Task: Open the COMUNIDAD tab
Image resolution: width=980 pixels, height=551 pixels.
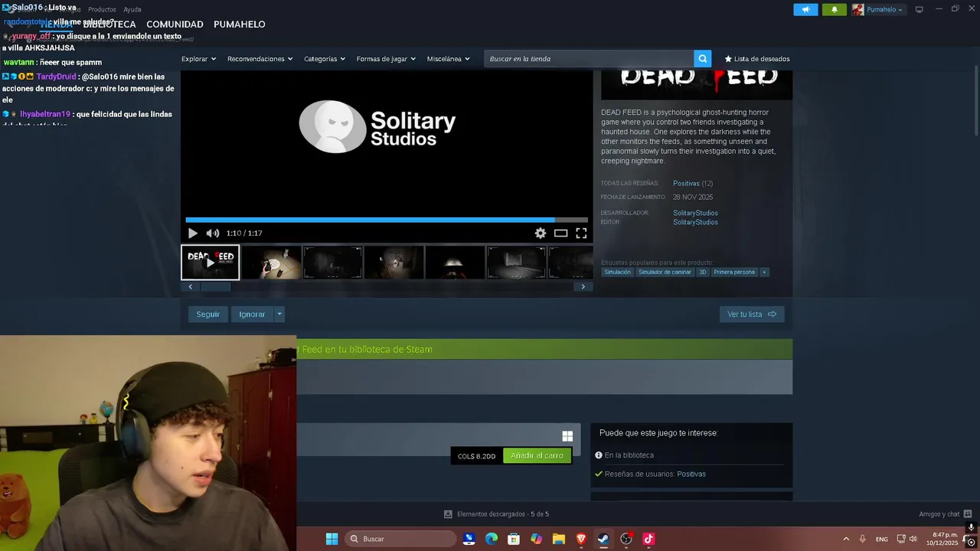Action: [x=175, y=24]
